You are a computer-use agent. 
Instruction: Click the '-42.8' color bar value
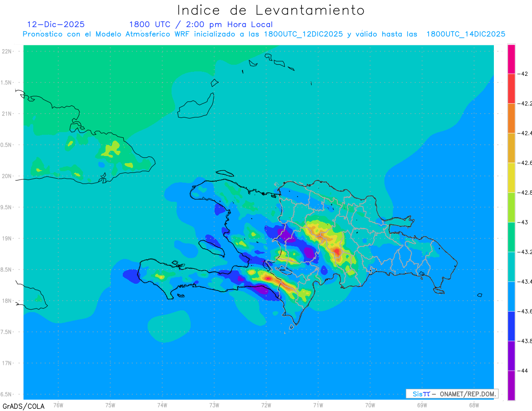[525, 192]
